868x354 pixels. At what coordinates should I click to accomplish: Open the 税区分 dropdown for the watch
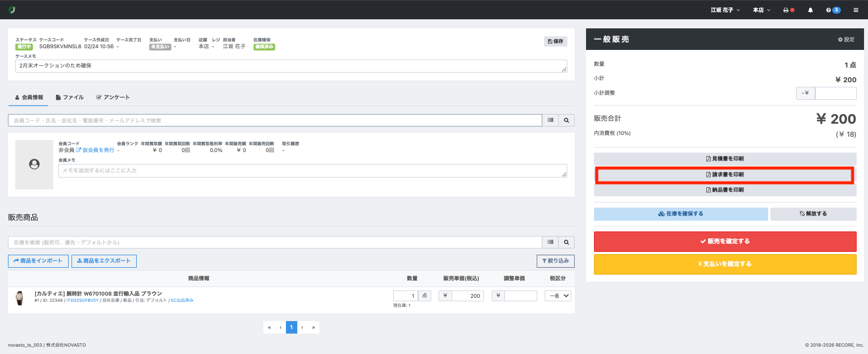coord(558,296)
